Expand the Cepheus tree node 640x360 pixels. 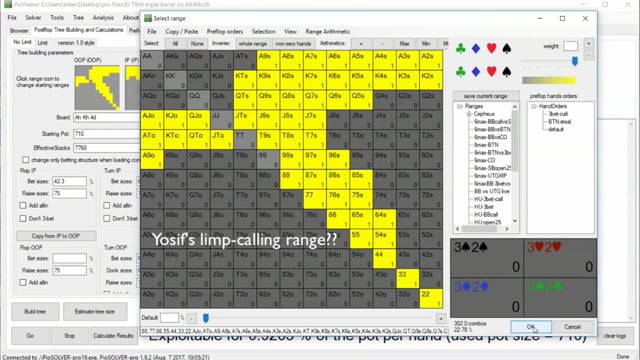[469, 114]
